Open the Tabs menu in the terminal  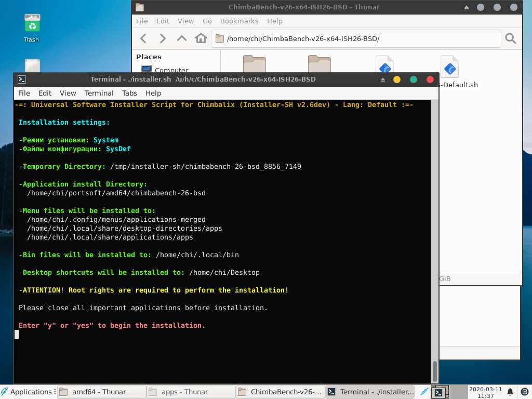[129, 93]
